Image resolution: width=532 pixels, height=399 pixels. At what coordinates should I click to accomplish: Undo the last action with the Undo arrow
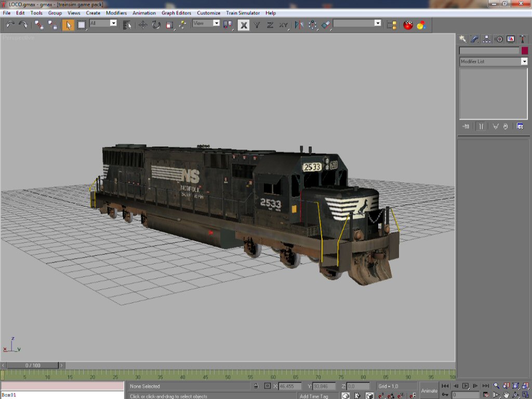pyautogui.click(x=10, y=25)
